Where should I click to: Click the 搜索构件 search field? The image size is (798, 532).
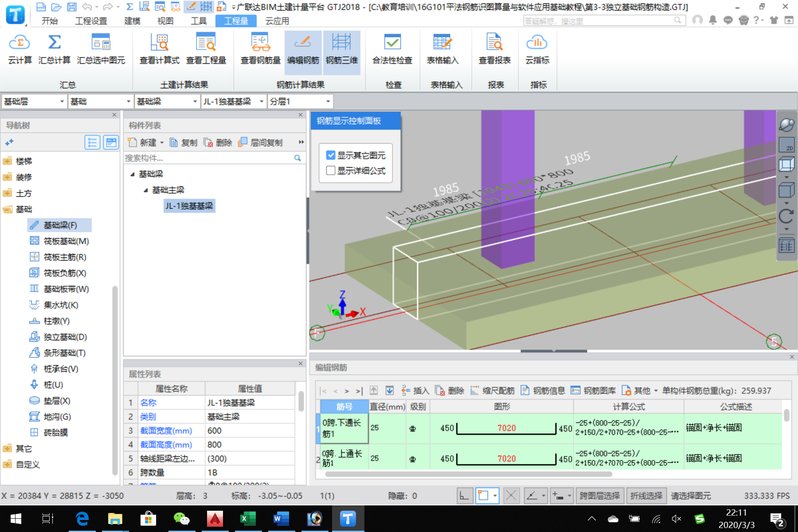pyautogui.click(x=208, y=158)
